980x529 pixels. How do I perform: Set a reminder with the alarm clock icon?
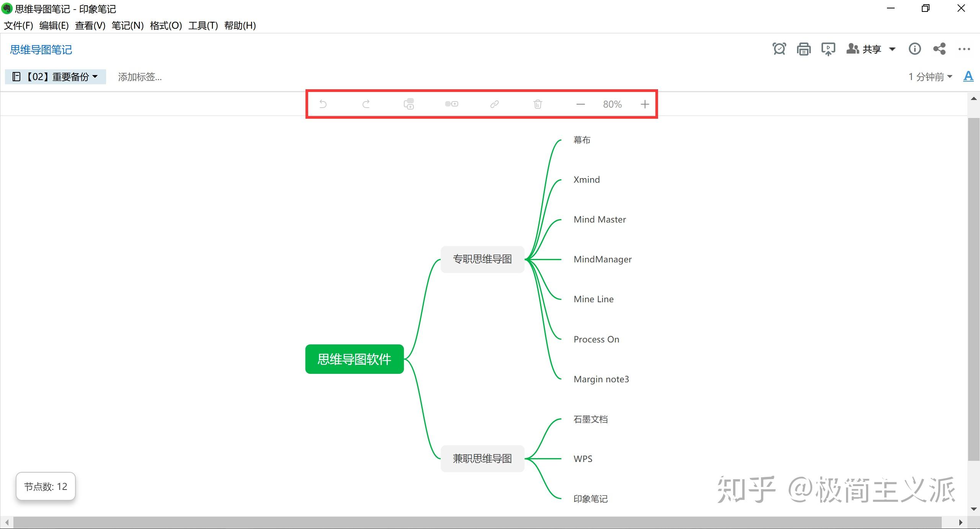click(779, 49)
